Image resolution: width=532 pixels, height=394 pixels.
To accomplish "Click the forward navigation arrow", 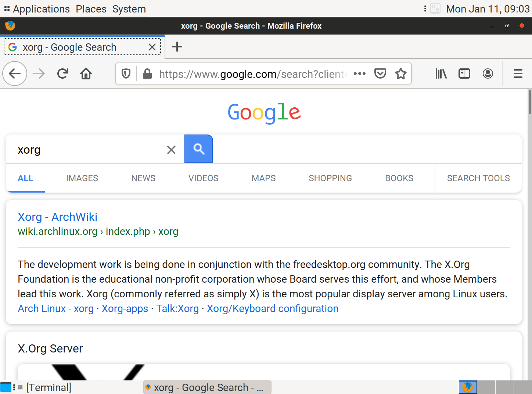I will click(39, 74).
